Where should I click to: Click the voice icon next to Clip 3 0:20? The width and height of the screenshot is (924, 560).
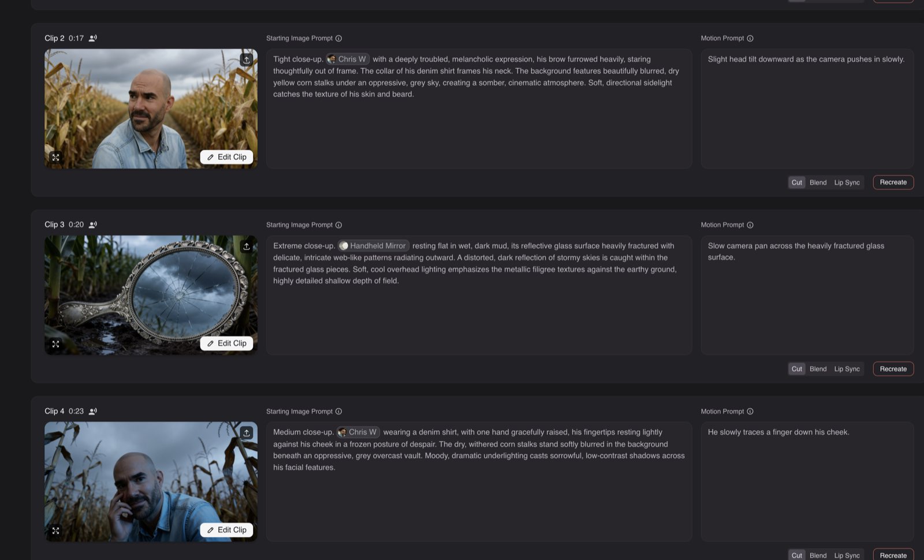(92, 225)
